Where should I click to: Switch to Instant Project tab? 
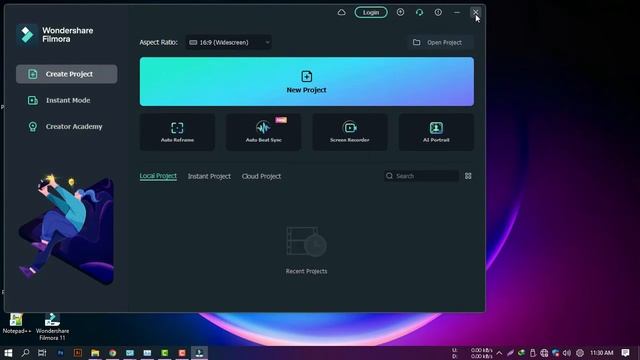pyautogui.click(x=209, y=176)
